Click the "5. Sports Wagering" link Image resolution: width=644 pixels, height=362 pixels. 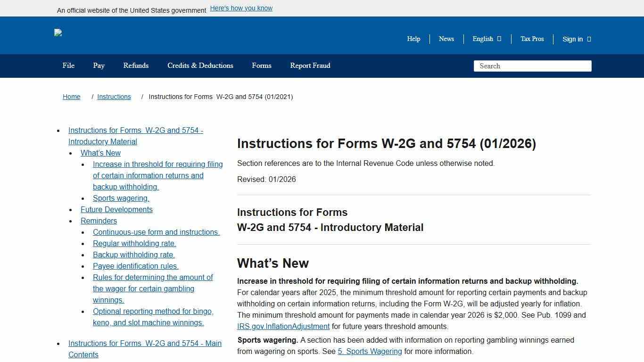pos(370,351)
